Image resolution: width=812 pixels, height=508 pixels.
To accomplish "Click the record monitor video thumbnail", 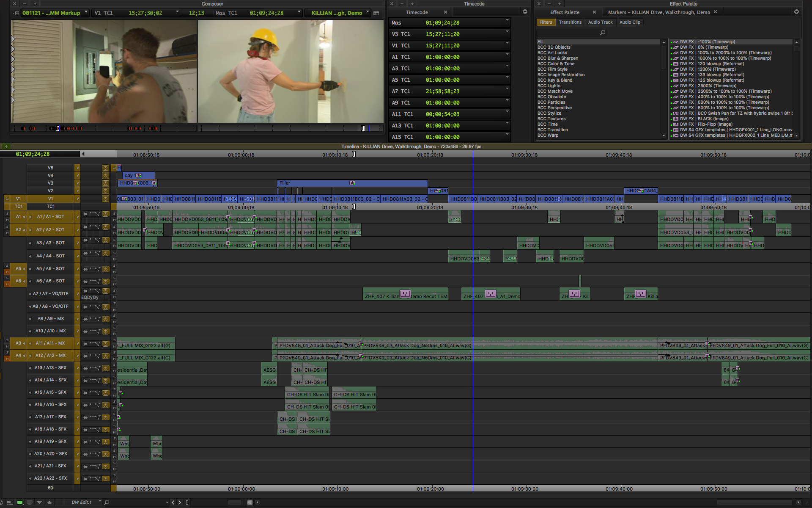I will pyautogui.click(x=291, y=71).
